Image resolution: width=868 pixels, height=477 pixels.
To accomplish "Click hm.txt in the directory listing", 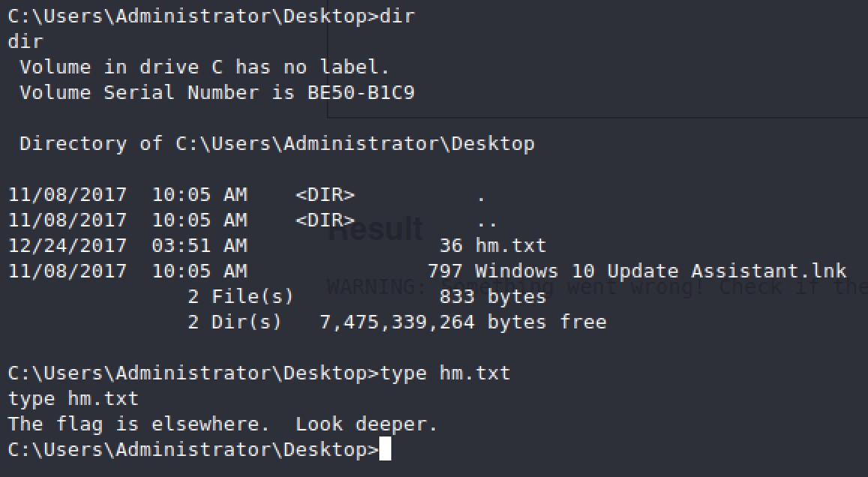I will 510,245.
